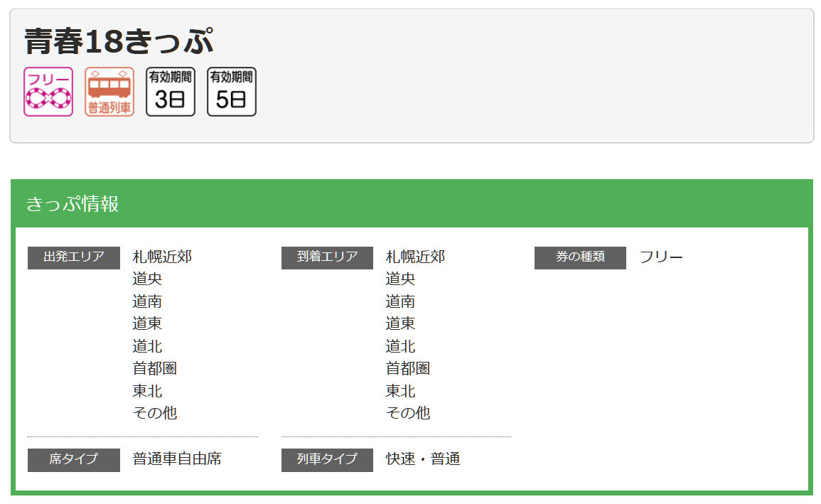The width and height of the screenshot is (821, 504).
Task: Click the 列車タイプ label badge
Action: [327, 461]
